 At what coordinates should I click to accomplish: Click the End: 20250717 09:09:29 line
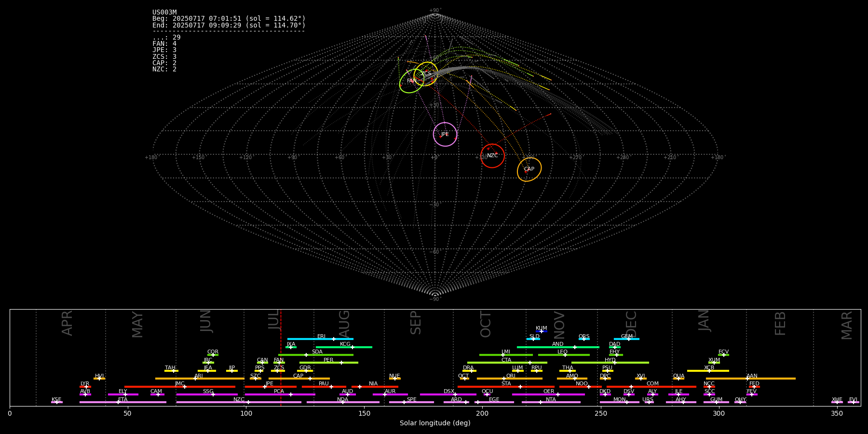(x=229, y=25)
